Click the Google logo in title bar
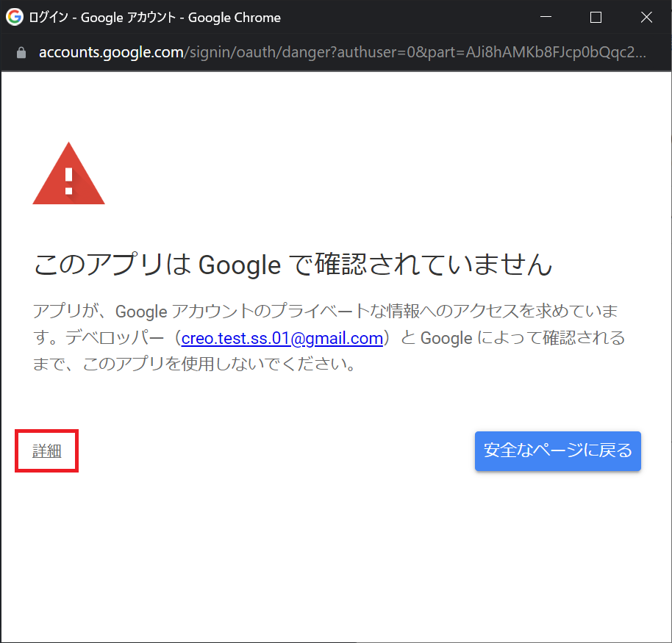672x643 pixels. coord(14,17)
